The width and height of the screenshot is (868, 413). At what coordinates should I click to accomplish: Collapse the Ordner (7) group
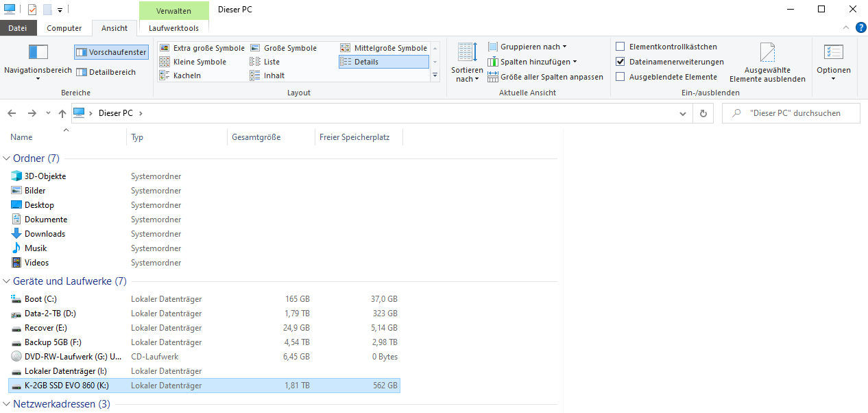(7, 158)
